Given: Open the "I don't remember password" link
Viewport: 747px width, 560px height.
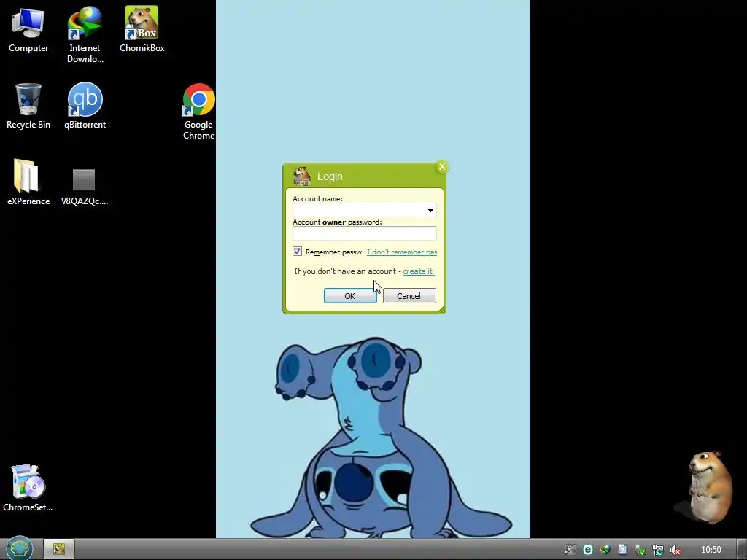Looking at the screenshot, I should (x=402, y=252).
